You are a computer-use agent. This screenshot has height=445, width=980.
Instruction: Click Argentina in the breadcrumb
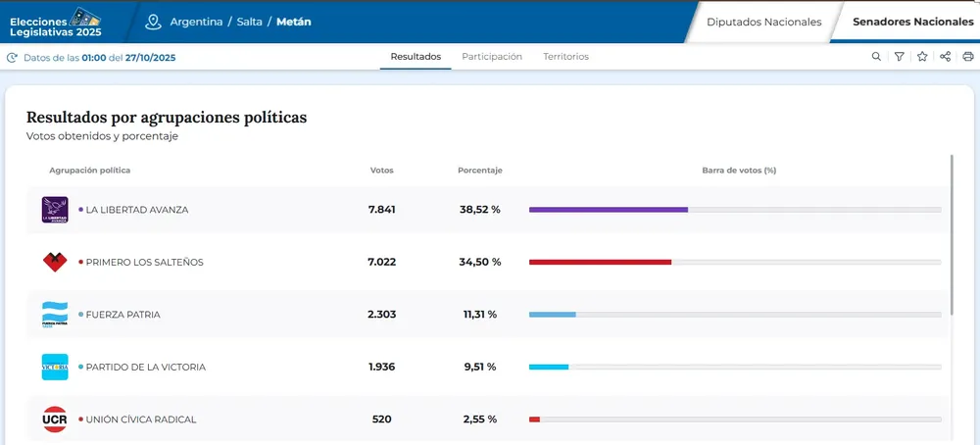tap(196, 22)
